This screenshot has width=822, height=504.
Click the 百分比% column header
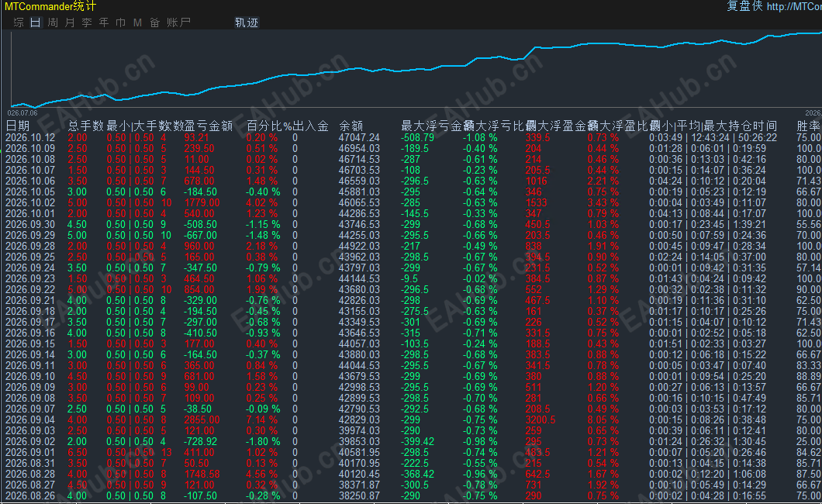pos(269,126)
